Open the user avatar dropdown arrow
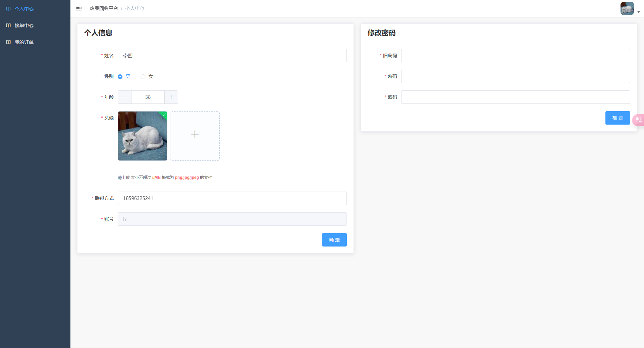This screenshot has height=348, width=644. 639,12
